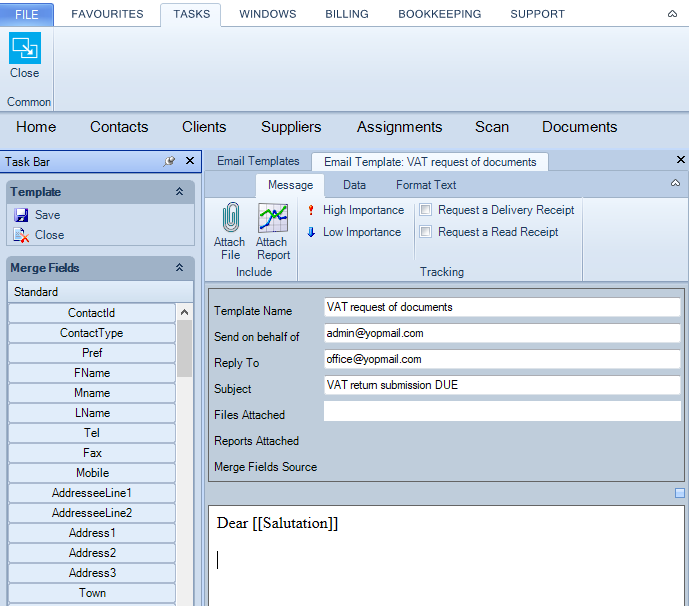689x606 pixels.
Task: Open the FILE menu
Action: 27,15
